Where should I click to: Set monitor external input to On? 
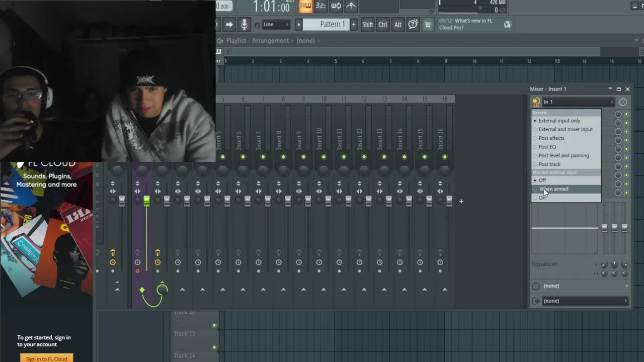(x=566, y=198)
